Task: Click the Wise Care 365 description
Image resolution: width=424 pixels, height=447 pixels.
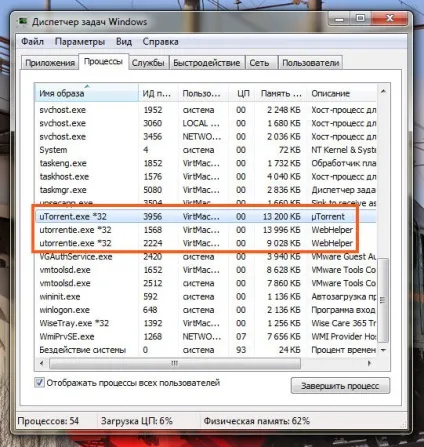Action: [343, 323]
